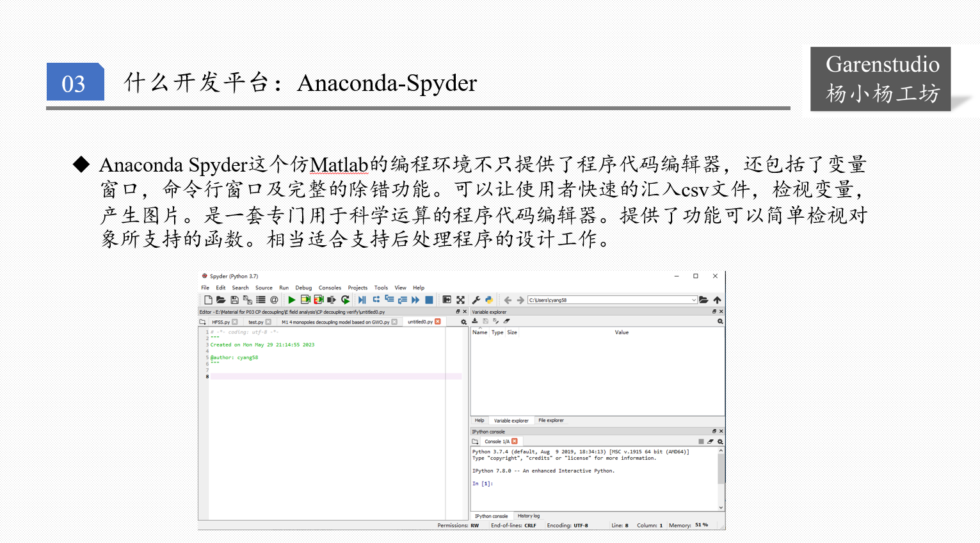This screenshot has height=543, width=980.
Task: Click Run cell and advance icon
Action: pos(318,300)
